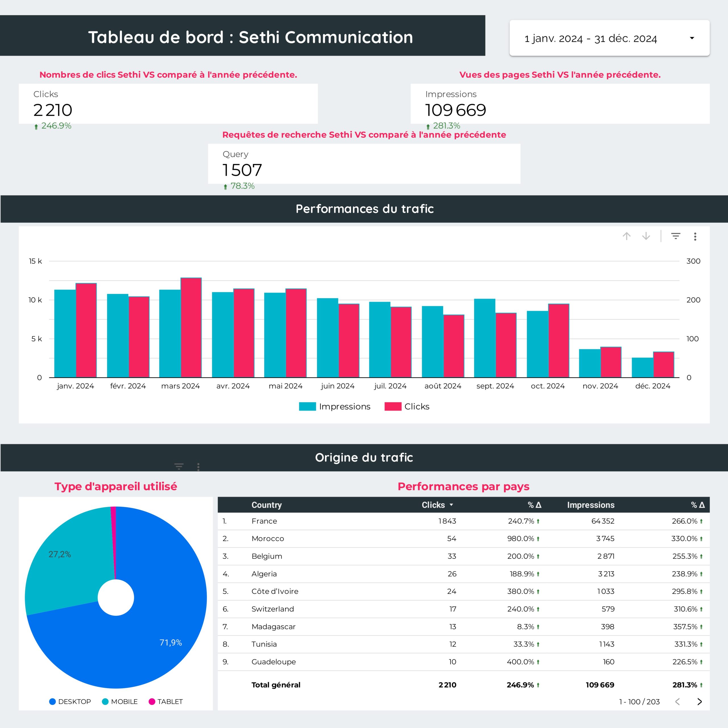Select the Côte d'Ivoire country cell

(x=275, y=591)
